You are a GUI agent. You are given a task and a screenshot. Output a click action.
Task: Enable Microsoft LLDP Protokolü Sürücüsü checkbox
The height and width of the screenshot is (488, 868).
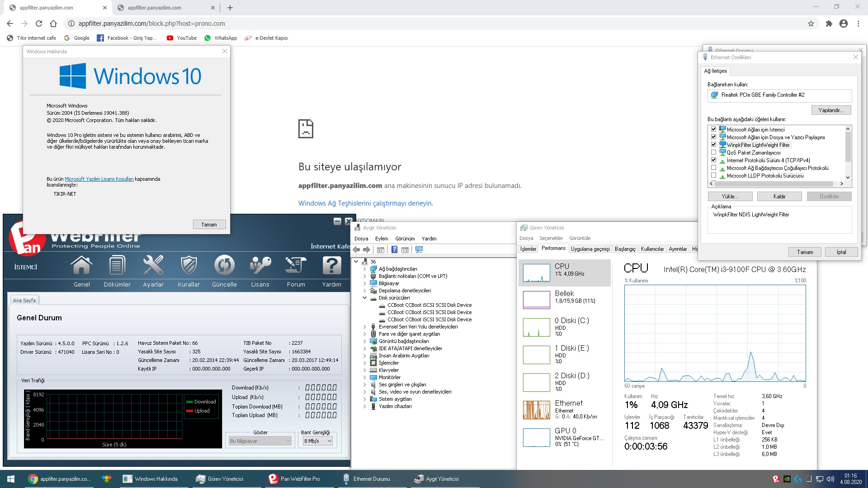[713, 175]
